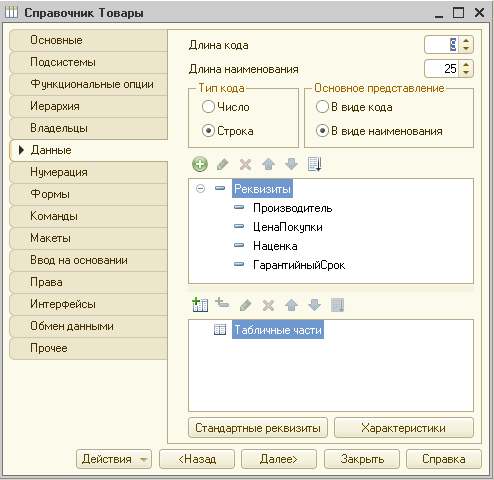Click the red X delete icon above Реквизиты

click(x=246, y=164)
